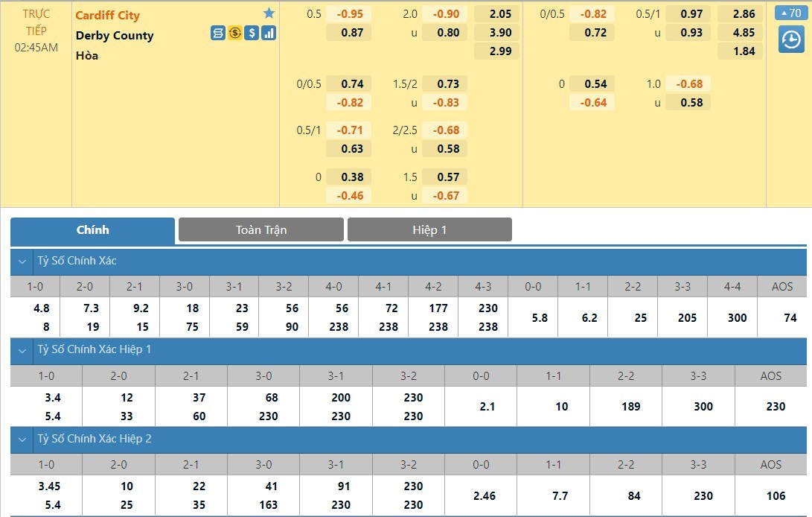Mark the Cardiff City match as favorite with the star
Image resolution: width=812 pixels, height=517 pixels.
click(x=269, y=13)
